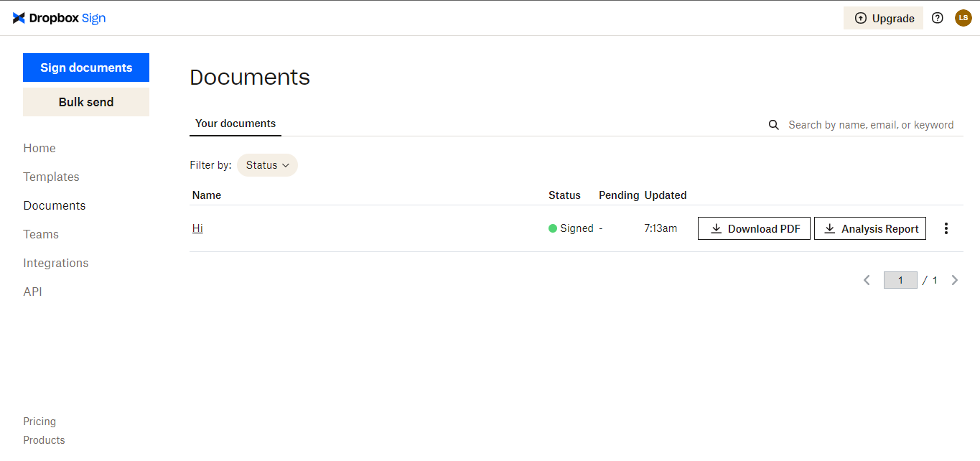Image resolution: width=980 pixels, height=461 pixels.
Task: Open the LS account avatar menu
Action: coord(963,18)
